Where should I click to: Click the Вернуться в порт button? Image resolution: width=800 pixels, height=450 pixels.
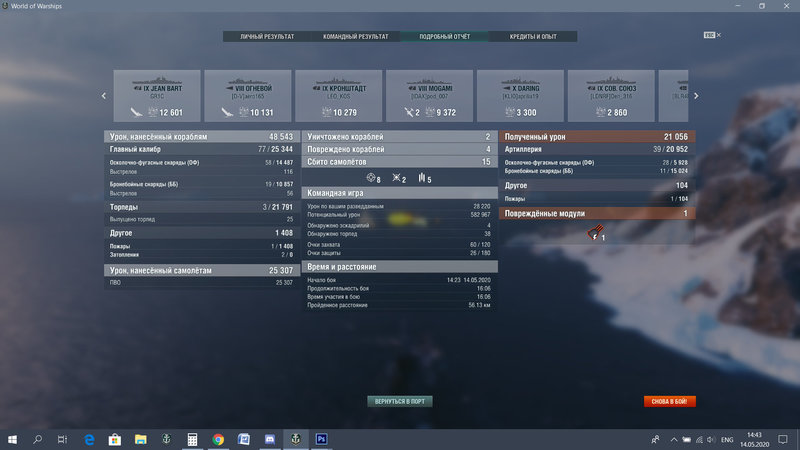coord(400,401)
